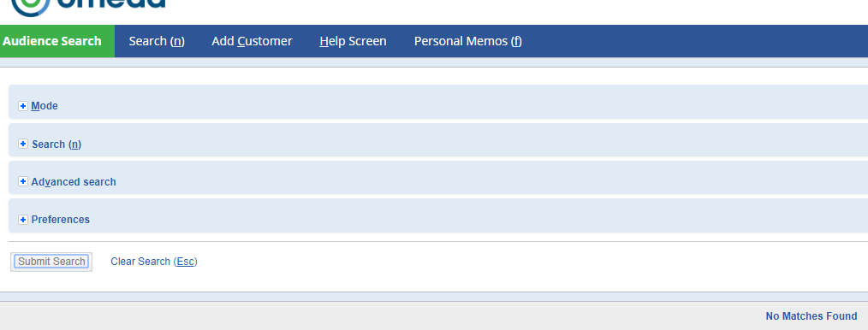This screenshot has width=868, height=330.
Task: Expand the Advanced search plus icon
Action: [x=23, y=181]
